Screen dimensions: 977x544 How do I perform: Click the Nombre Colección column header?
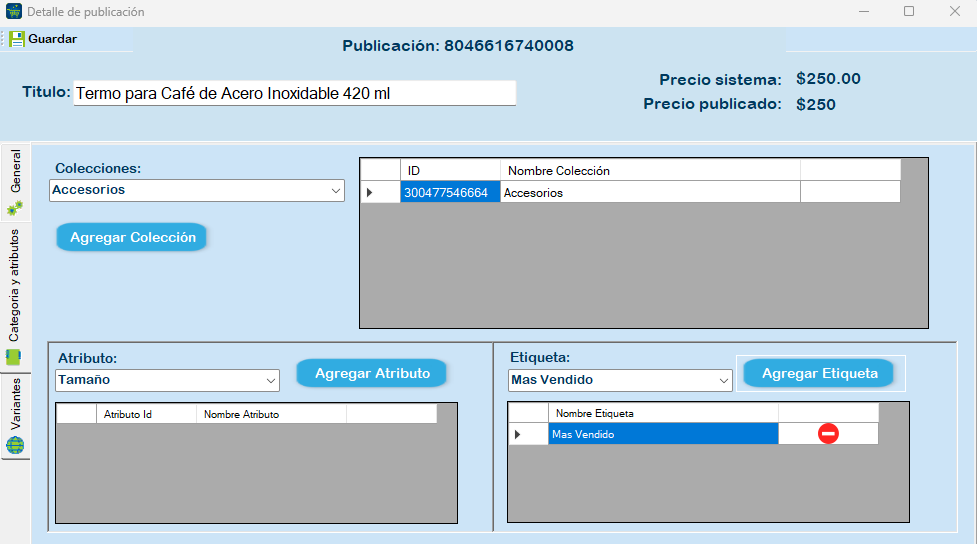click(650, 170)
